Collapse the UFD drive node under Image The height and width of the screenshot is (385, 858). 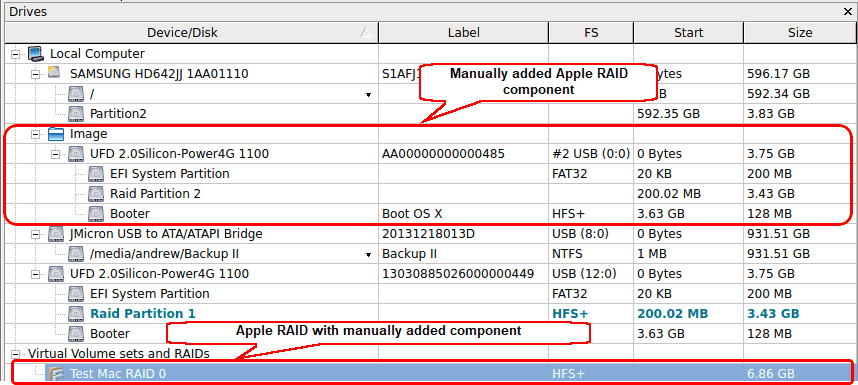tap(56, 154)
